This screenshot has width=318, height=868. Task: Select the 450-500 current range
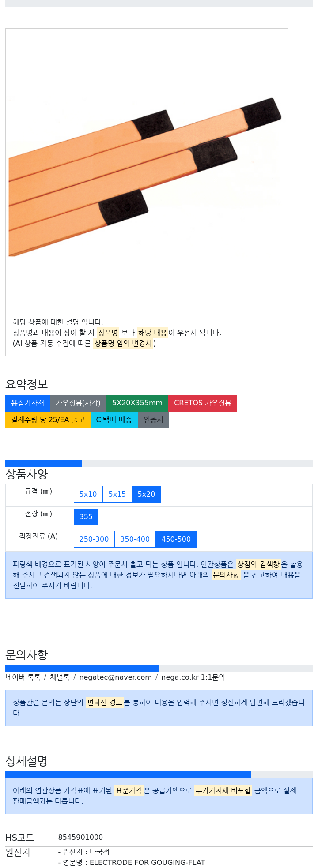(176, 539)
